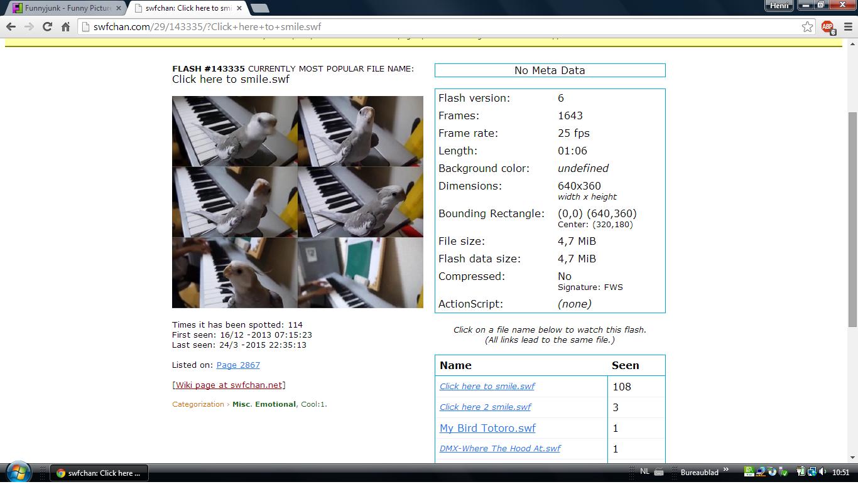Click the volume speaker tray icon
This screenshot has width=858, height=504.
(823, 472)
